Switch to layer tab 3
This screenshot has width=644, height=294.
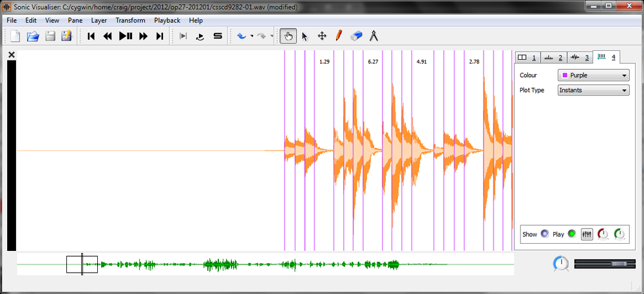580,57
